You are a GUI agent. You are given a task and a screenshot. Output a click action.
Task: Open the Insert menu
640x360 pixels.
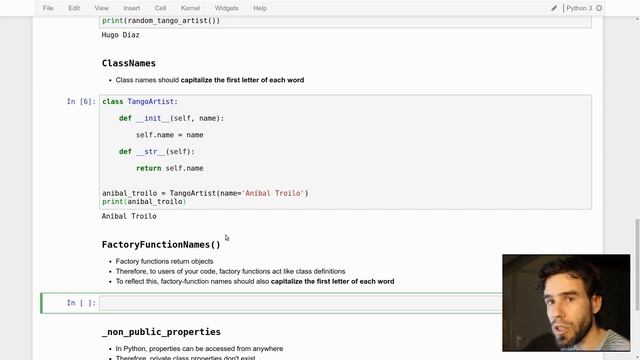tap(131, 8)
